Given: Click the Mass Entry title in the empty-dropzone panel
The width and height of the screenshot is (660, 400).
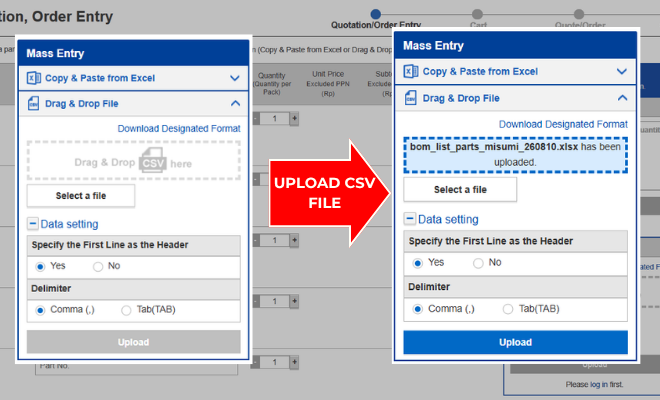Looking at the screenshot, I should [55, 53].
